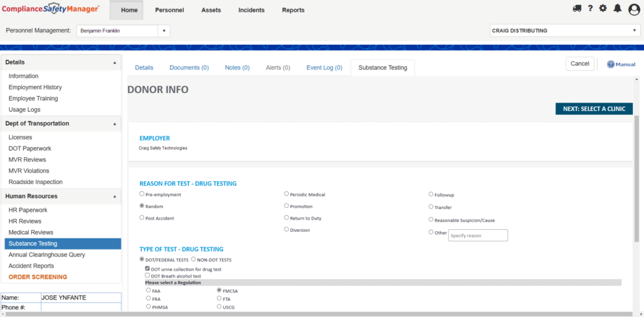
Task: Open Employment History sidebar item
Action: point(35,87)
